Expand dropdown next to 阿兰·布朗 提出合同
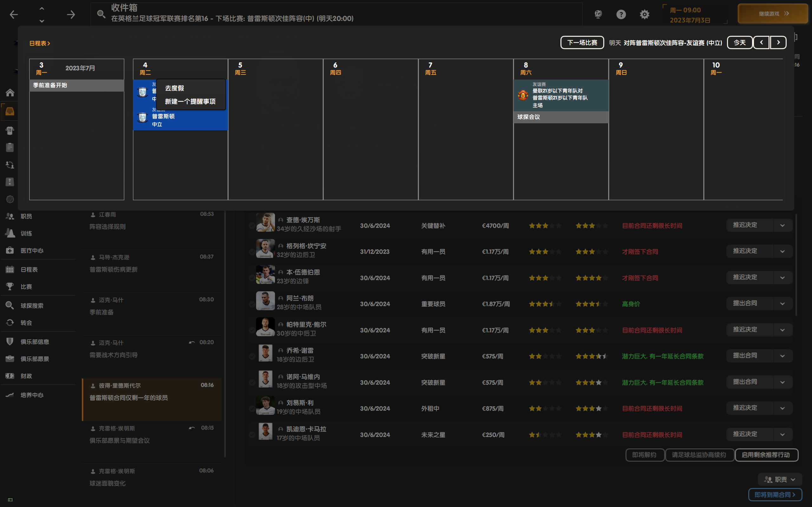 coord(783,304)
